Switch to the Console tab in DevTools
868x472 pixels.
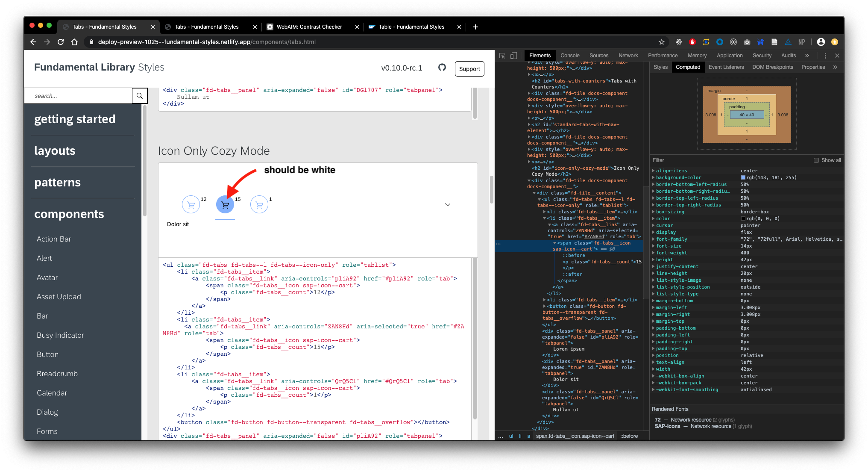click(x=570, y=56)
